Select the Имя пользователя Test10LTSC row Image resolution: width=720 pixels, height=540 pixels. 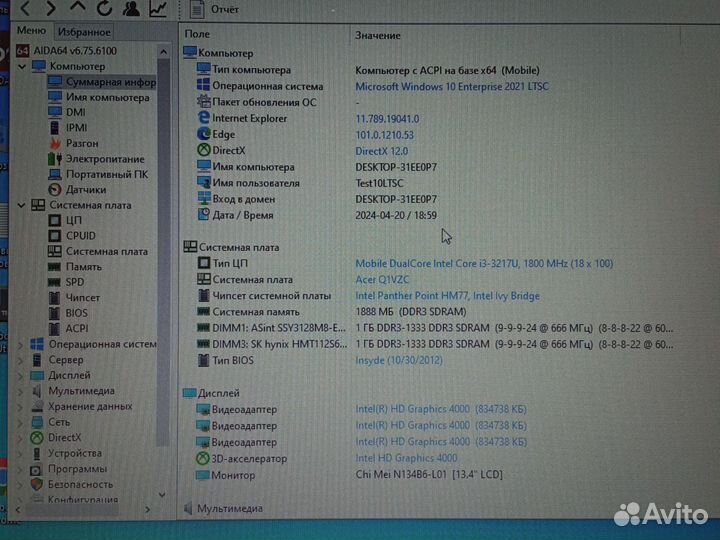(300, 183)
